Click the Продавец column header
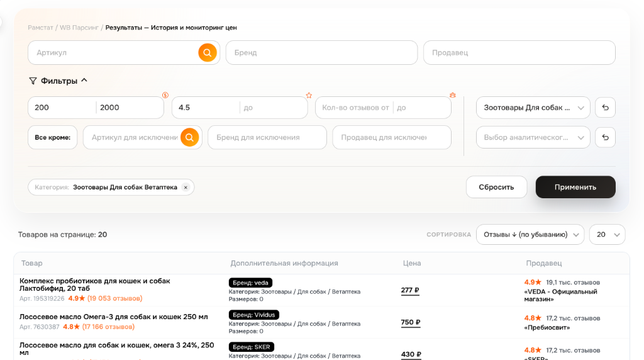This screenshot has width=644, height=360. pos(544,263)
